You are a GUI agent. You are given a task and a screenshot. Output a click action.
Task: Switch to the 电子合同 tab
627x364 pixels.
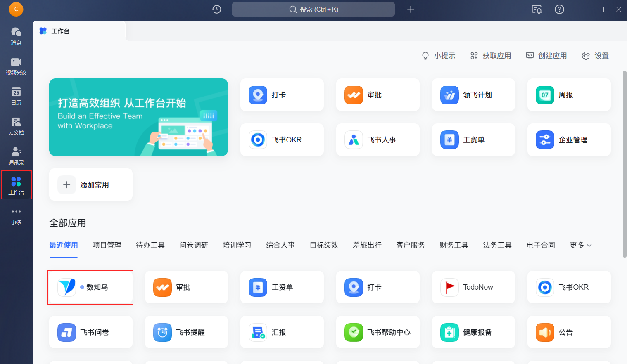[x=541, y=245]
